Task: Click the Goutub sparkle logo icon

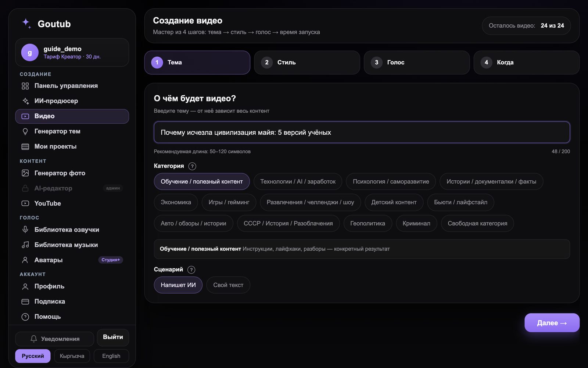Action: click(26, 24)
